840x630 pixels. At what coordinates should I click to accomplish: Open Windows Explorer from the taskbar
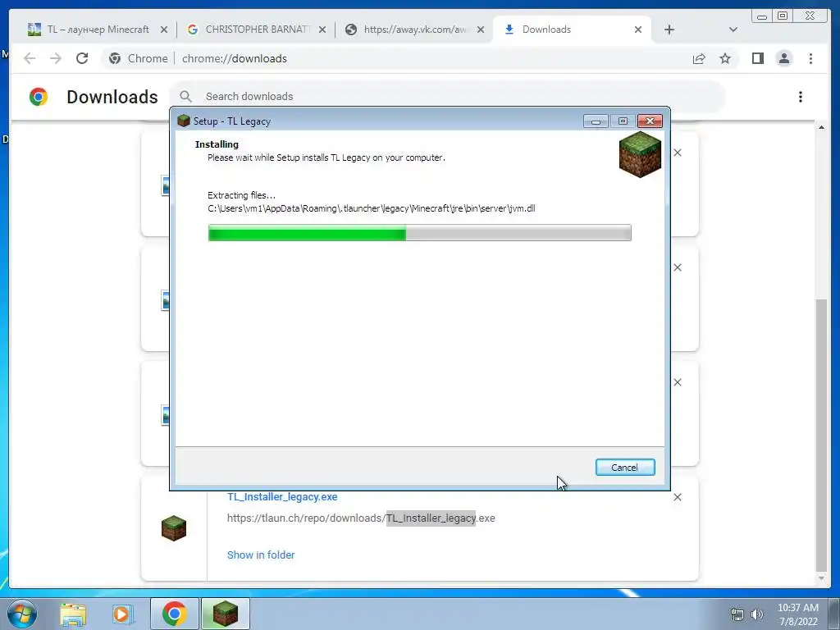pyautogui.click(x=73, y=614)
